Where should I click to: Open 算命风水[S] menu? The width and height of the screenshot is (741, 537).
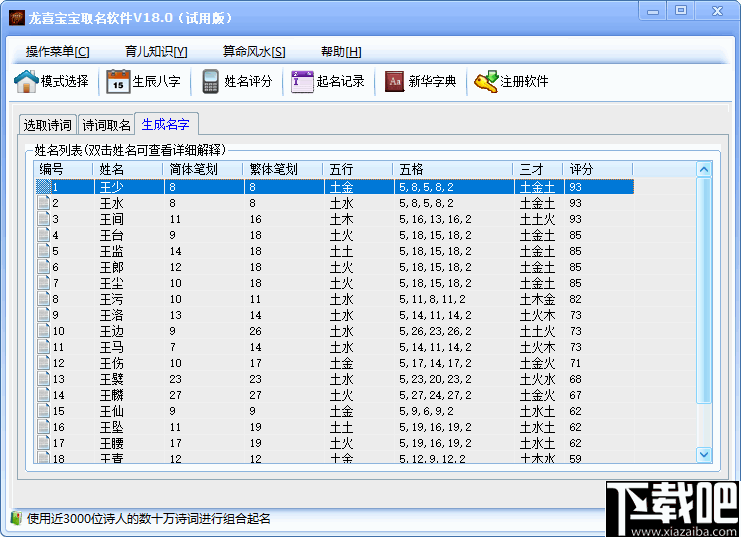point(254,51)
